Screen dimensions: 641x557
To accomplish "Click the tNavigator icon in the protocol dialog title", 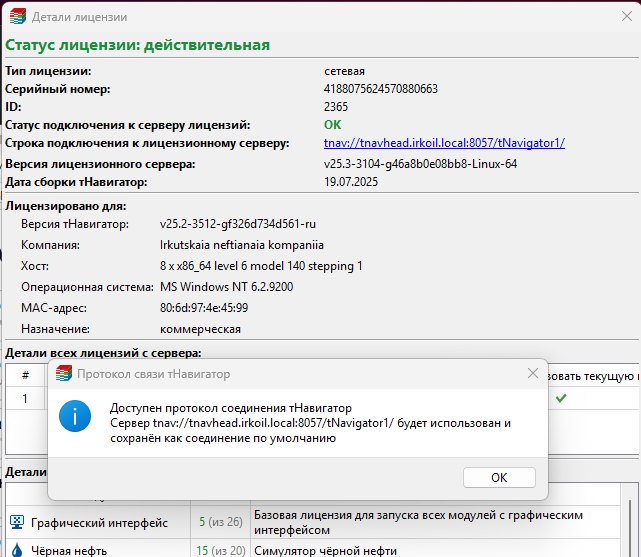I will tap(64, 374).
